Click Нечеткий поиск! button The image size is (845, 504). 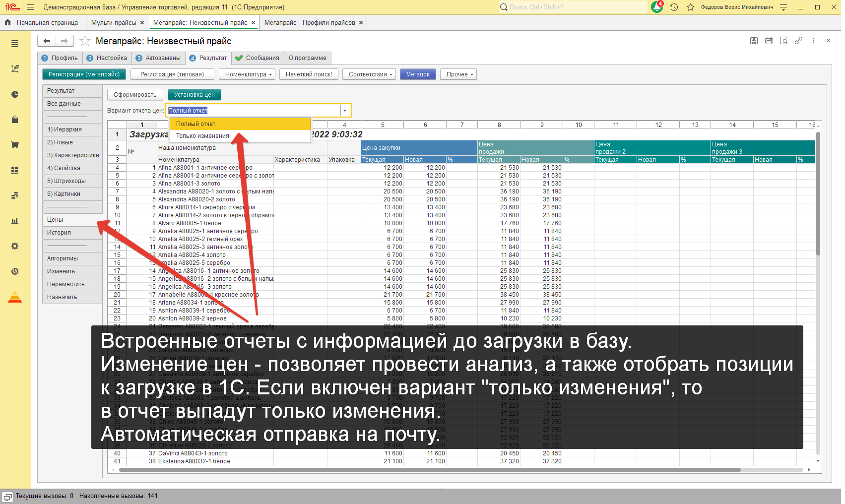[309, 74]
